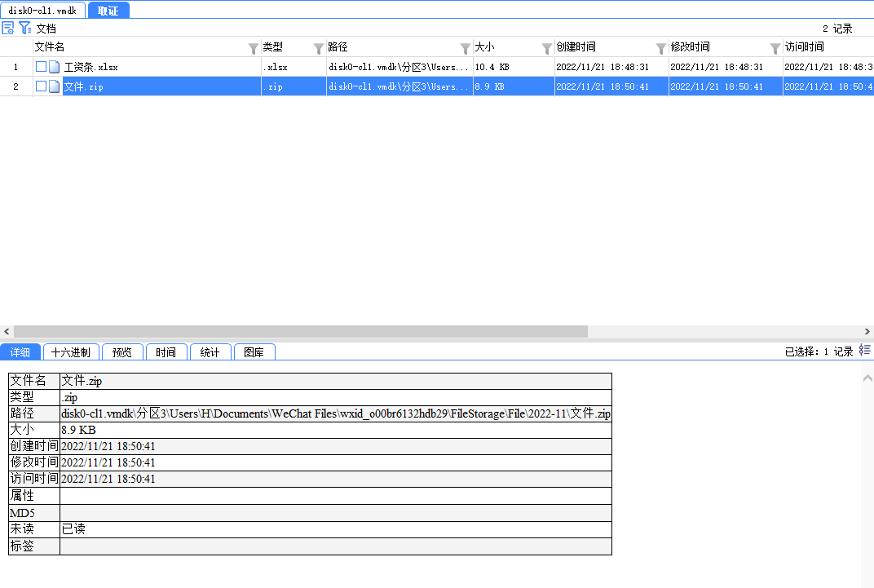Viewport: 874px width, 588px height.
Task: Select the 图库 gallery tab
Action: tap(254, 352)
